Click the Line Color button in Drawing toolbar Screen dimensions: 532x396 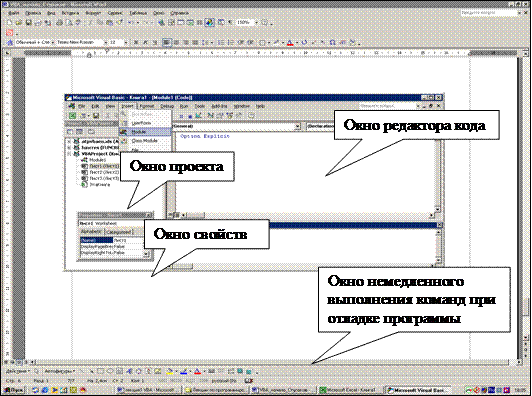tap(184, 372)
